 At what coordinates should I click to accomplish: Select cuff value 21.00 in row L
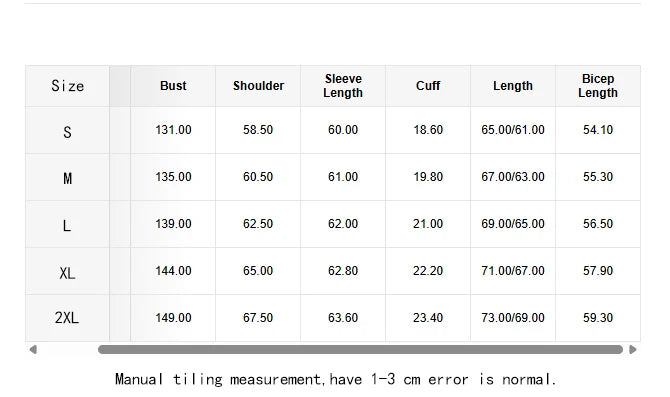tap(428, 224)
